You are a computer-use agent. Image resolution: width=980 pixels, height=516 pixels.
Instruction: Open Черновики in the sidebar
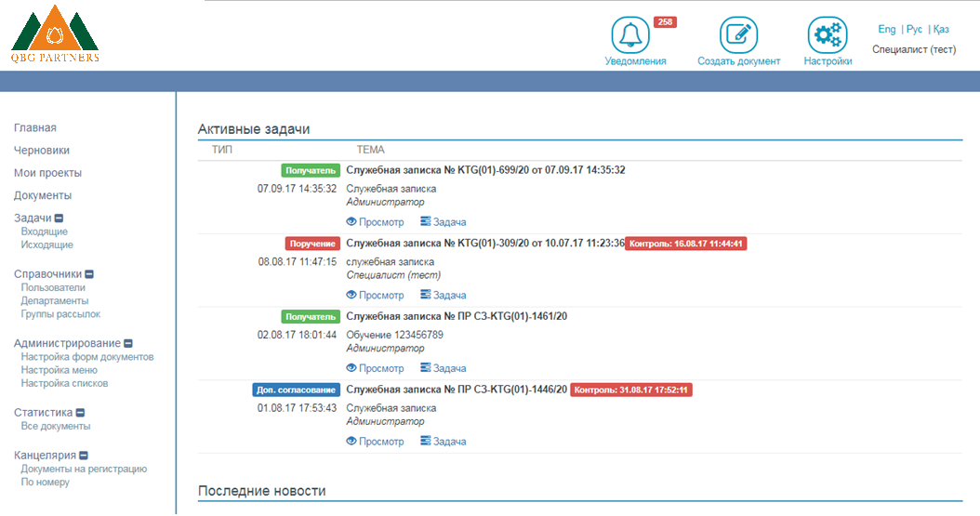42,151
